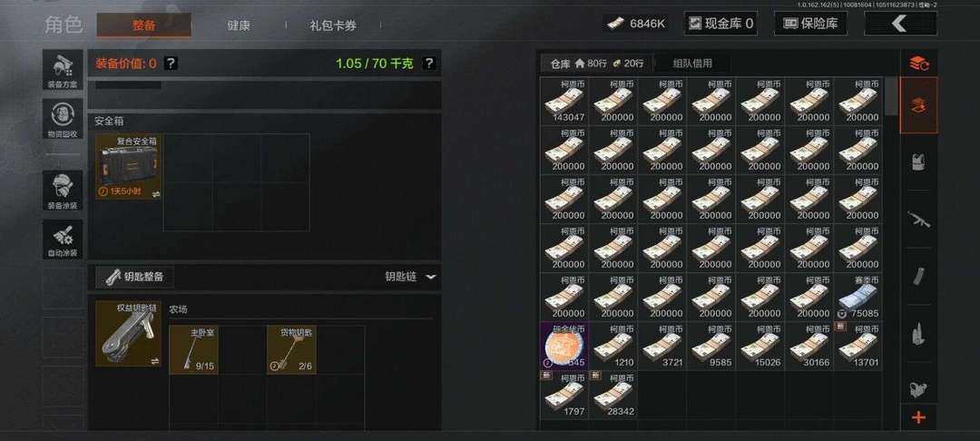Expand the 钥匙链 dropdown

pyautogui.click(x=431, y=277)
